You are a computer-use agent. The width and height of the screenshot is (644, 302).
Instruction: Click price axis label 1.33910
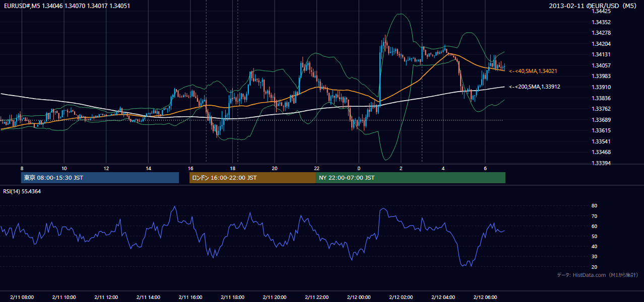(601, 87)
